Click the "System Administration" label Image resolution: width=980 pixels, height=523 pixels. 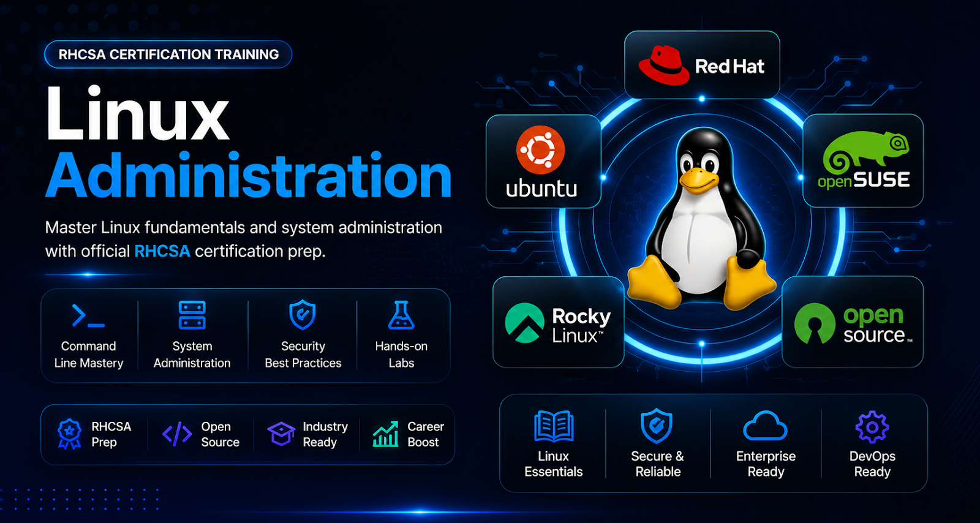(x=192, y=355)
